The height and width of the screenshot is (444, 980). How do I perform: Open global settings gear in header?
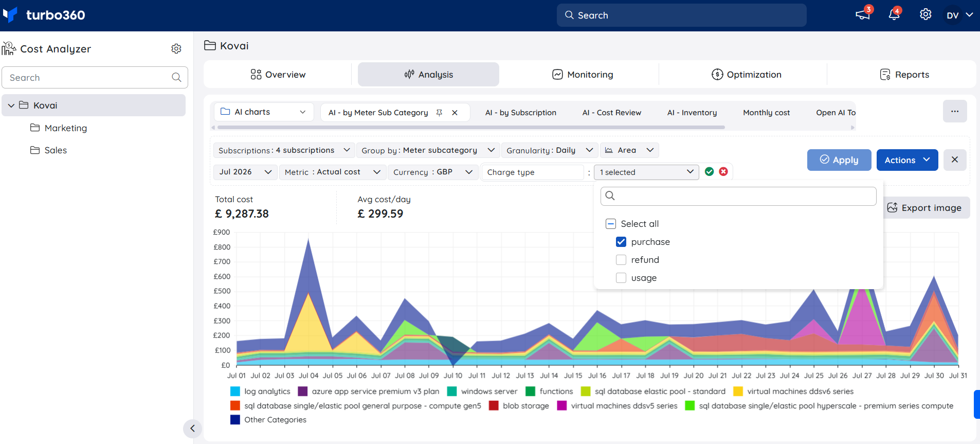pyautogui.click(x=925, y=14)
